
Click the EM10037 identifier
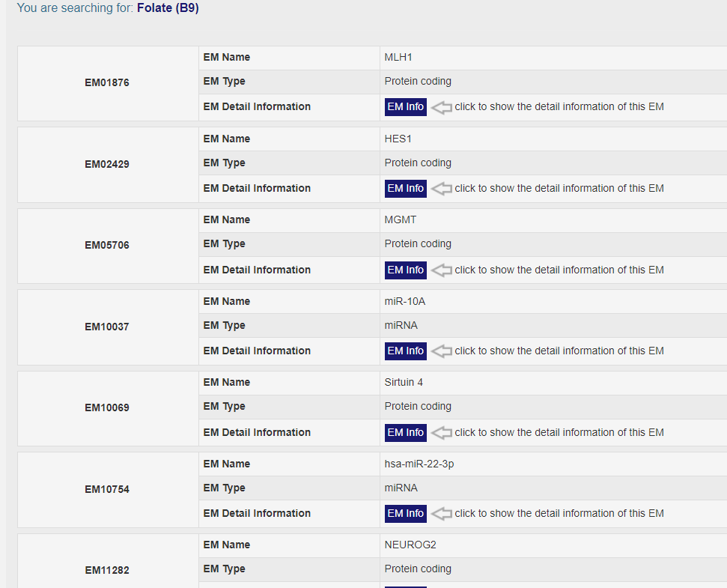pos(107,327)
